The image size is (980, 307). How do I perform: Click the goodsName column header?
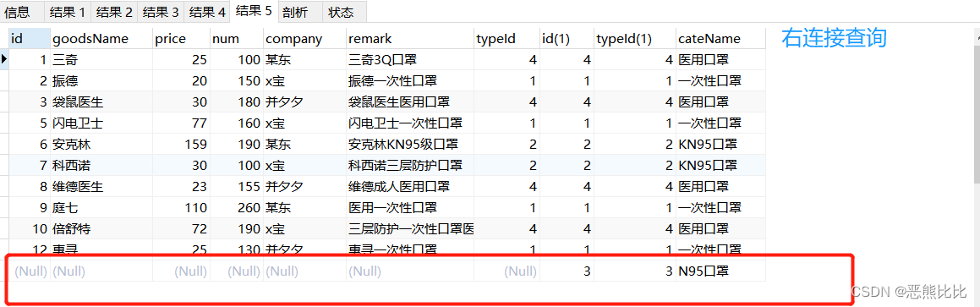[101, 39]
